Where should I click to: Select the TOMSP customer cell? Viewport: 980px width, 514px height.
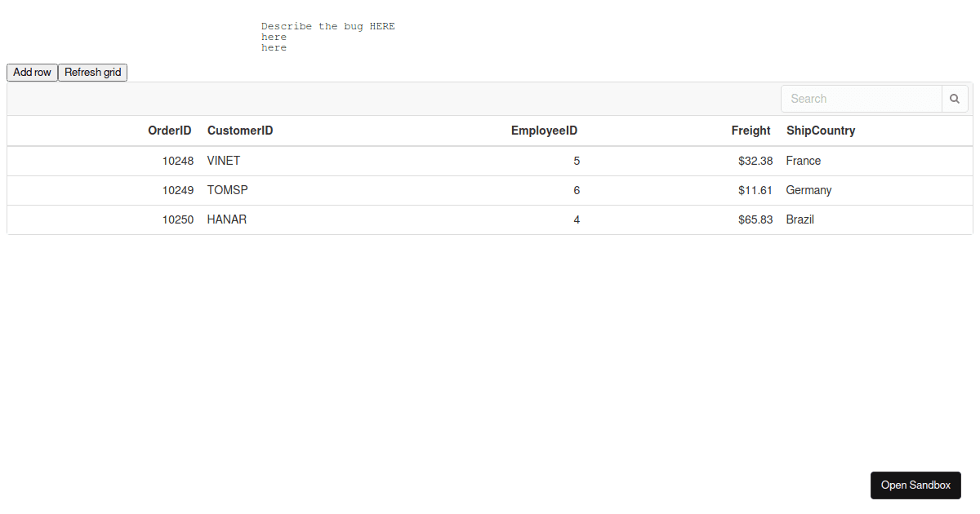(x=228, y=190)
